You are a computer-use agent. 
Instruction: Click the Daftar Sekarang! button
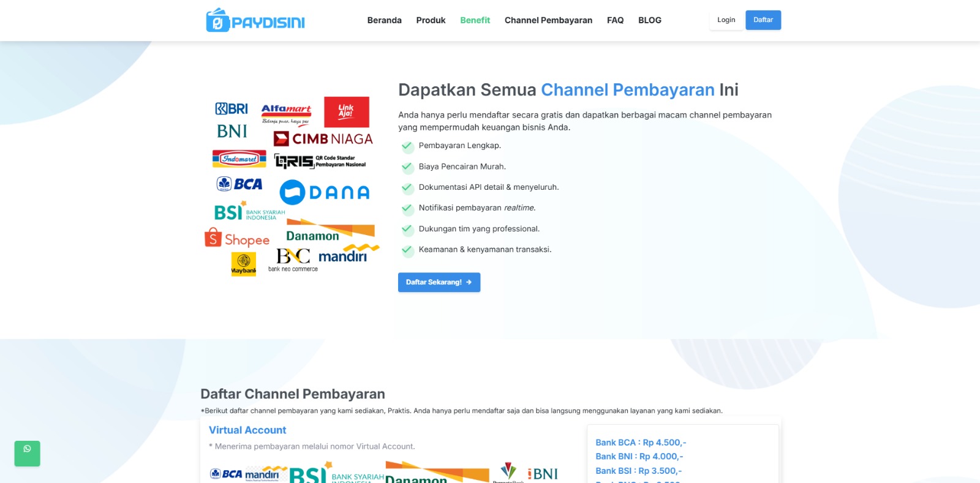pos(439,282)
